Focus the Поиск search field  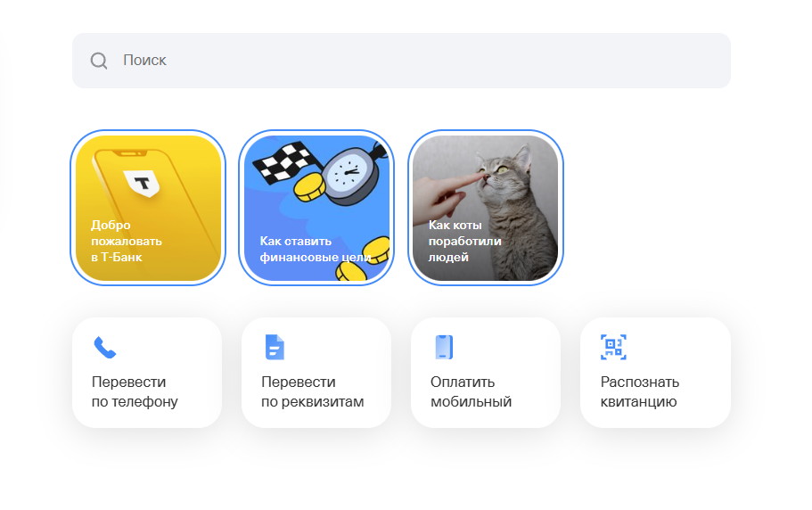coord(401,61)
